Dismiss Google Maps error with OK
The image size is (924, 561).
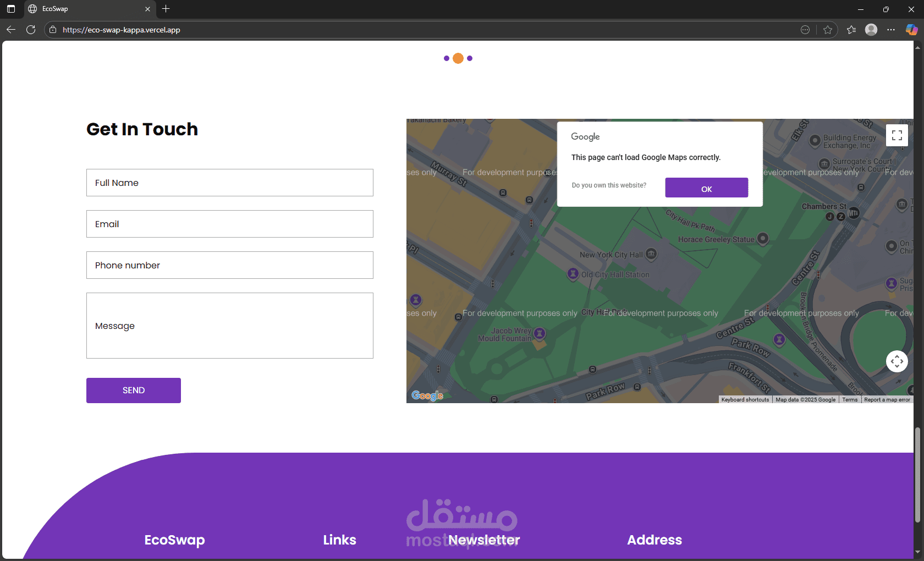click(x=707, y=188)
